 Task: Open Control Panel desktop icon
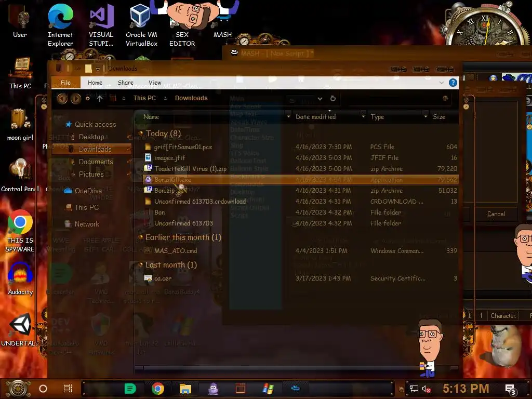pos(20,175)
